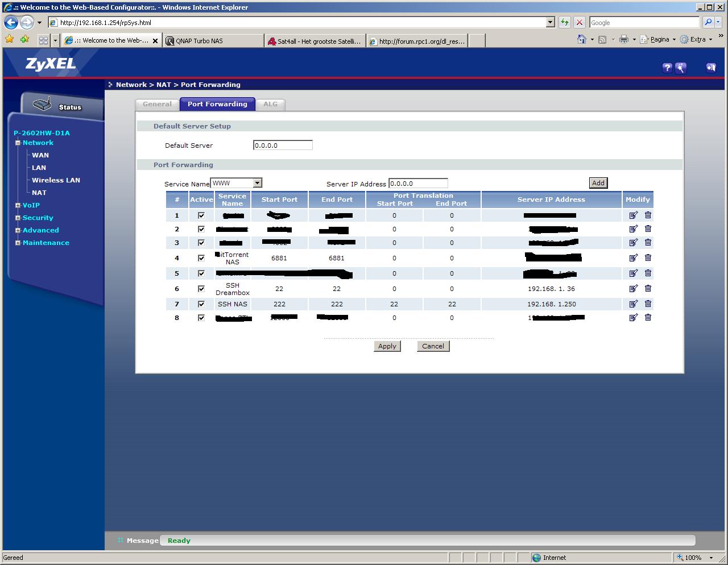Edit port forwarding rule 2
Image resolution: width=728 pixels, height=565 pixels.
click(634, 229)
